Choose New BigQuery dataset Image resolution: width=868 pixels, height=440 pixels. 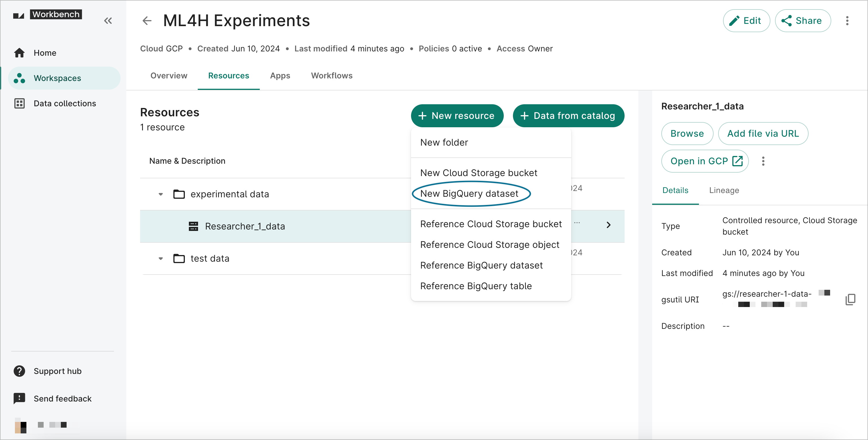point(491,194)
